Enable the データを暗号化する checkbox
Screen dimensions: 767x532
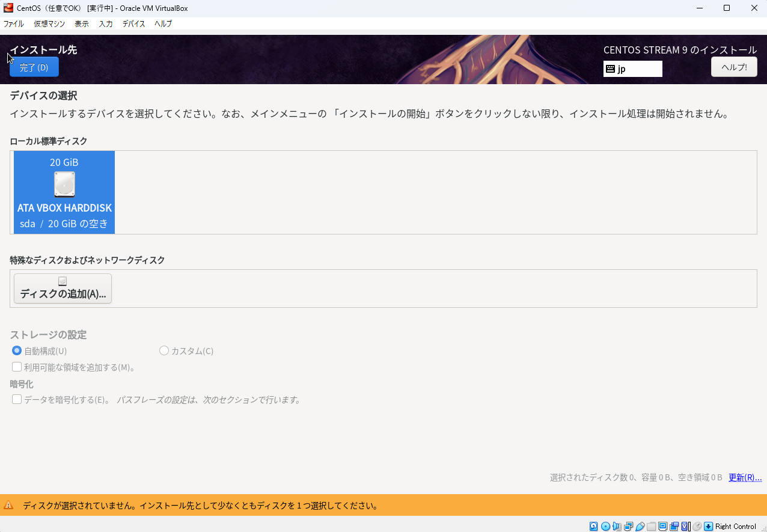coord(16,399)
